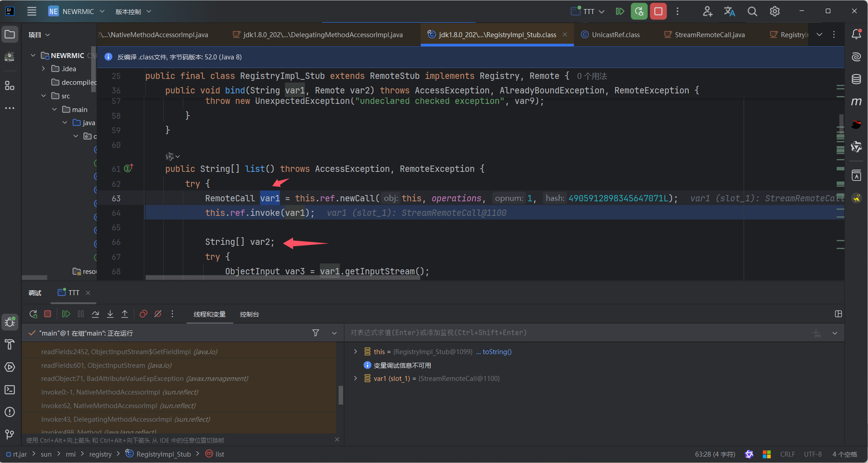
Task: Switch to DelegatingMethodAccessorImpl.java tab
Action: click(x=318, y=34)
